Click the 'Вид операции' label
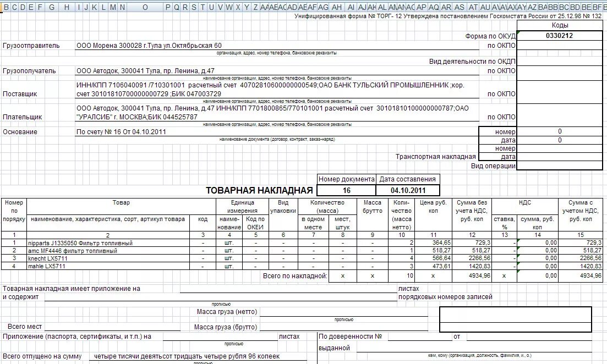This screenshot has height=364, width=607. pyautogui.click(x=493, y=166)
